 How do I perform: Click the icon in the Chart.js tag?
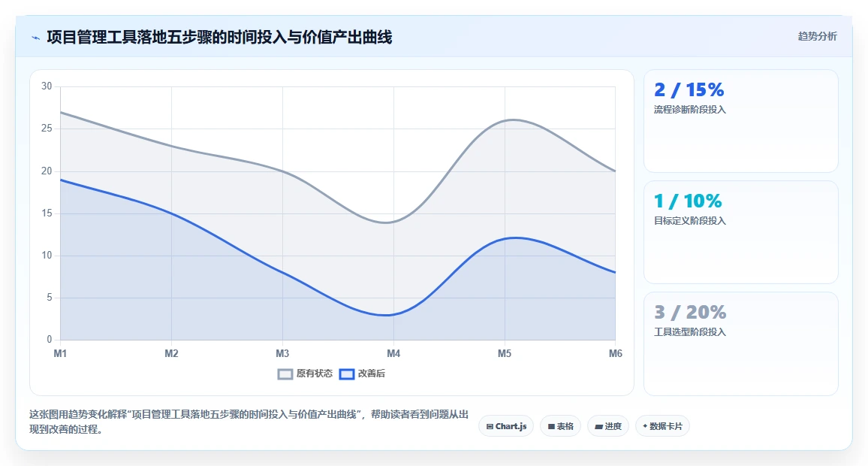[490, 427]
